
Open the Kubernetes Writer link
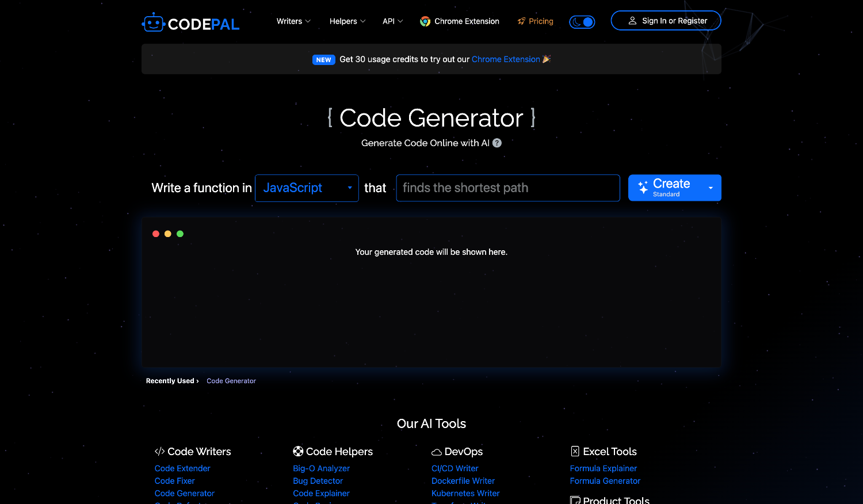465,494
